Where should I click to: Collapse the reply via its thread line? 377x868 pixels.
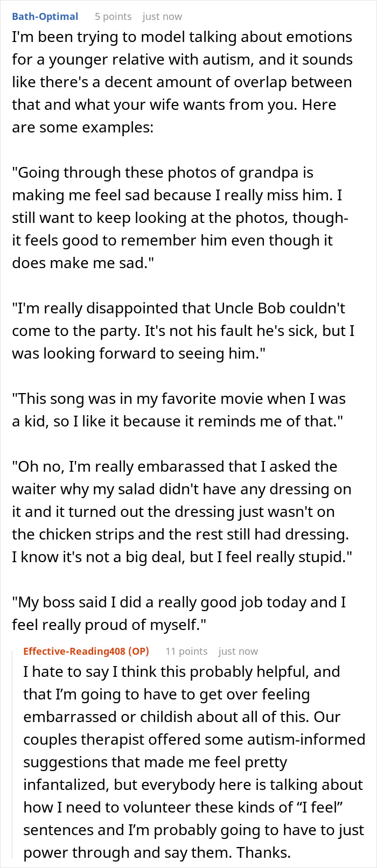click(15, 753)
